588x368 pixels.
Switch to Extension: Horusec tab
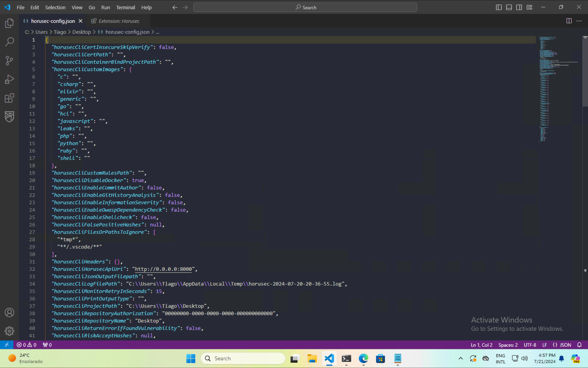tap(118, 21)
